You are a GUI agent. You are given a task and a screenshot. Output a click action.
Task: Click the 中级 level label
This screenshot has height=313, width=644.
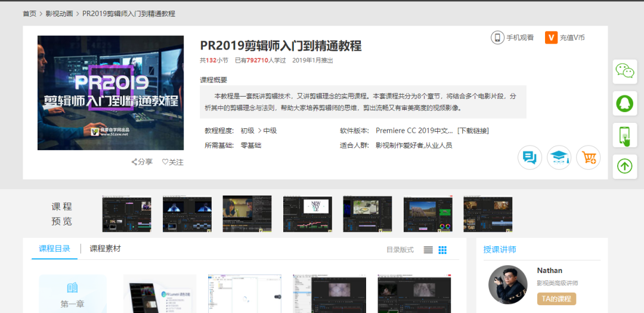270,131
